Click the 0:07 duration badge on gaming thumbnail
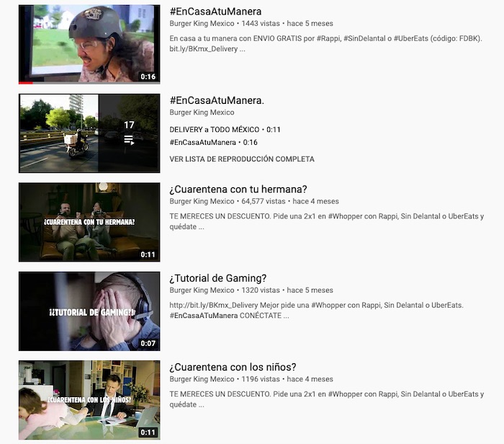This screenshot has height=444, width=504. pos(148,343)
